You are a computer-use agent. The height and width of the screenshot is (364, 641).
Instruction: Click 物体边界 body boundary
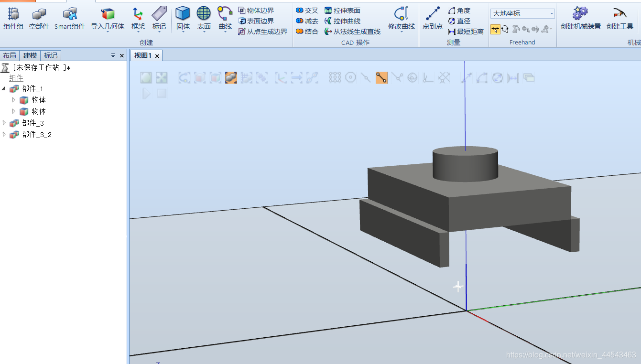pyautogui.click(x=256, y=11)
